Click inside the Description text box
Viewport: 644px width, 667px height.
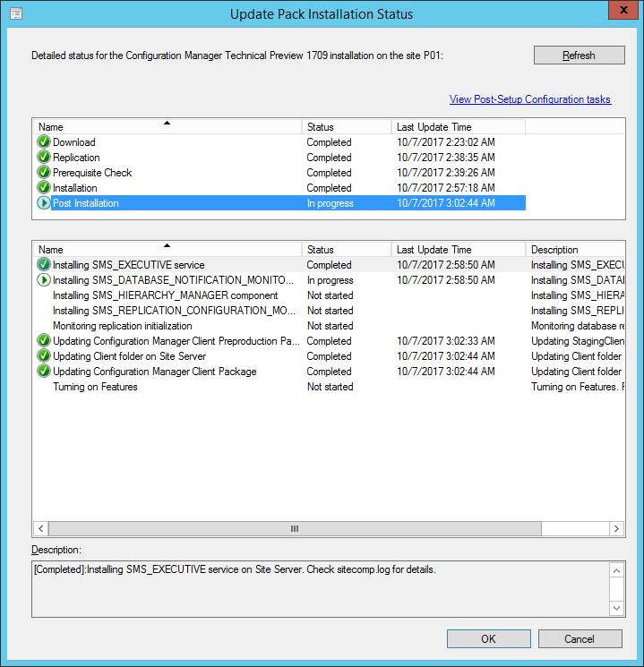click(x=322, y=589)
